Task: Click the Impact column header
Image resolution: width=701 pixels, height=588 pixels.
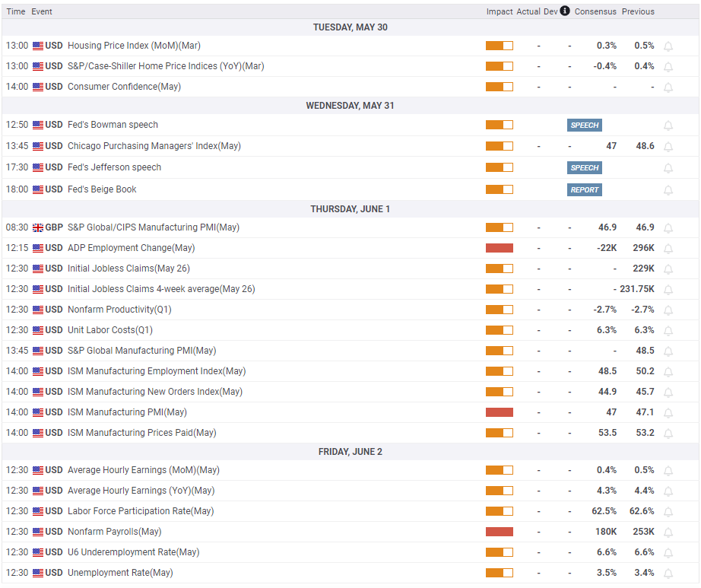Action: (x=500, y=11)
